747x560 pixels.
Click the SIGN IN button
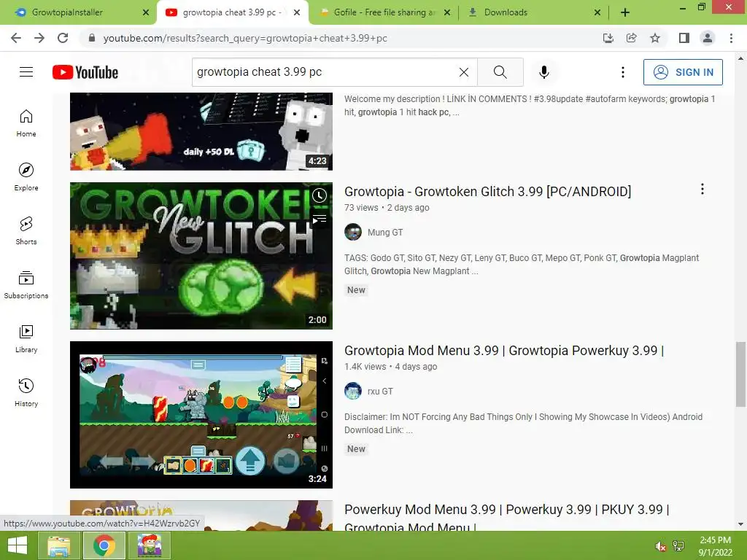tap(683, 72)
